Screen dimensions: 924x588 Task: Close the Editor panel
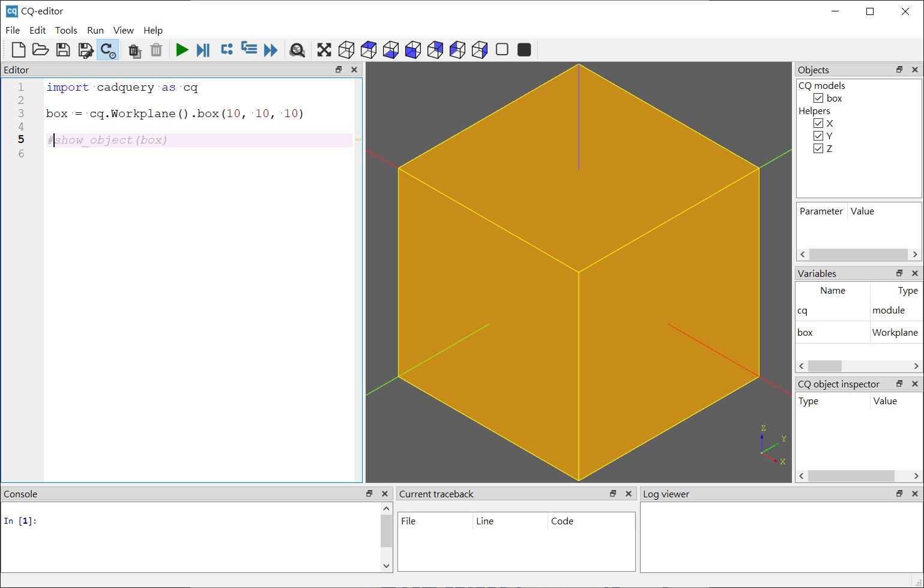click(354, 70)
